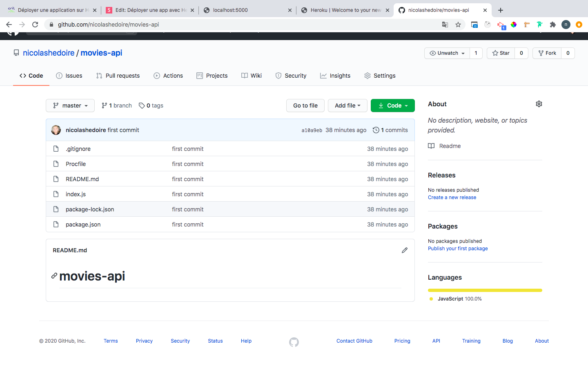Click the movies-api heading anchor link icon
588x368 pixels.
[54, 276]
